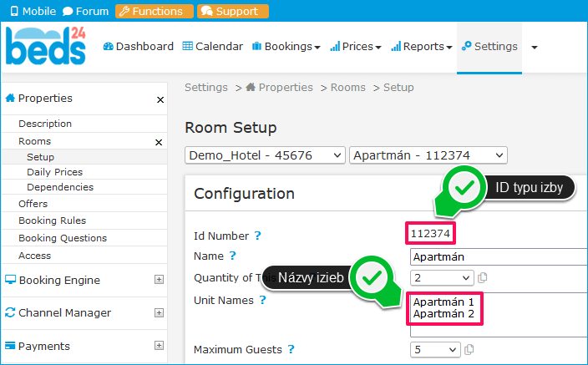Click the Name input field
Image resolution: width=588 pixels, height=365 pixels.
coord(499,256)
